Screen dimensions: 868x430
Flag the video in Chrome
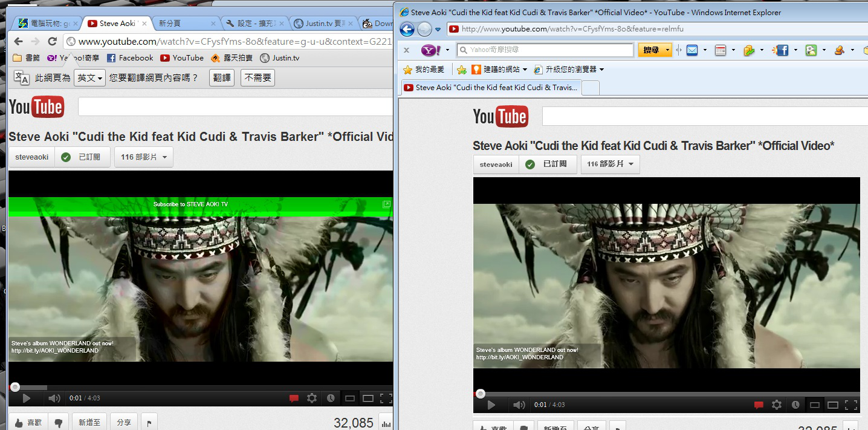click(x=149, y=422)
